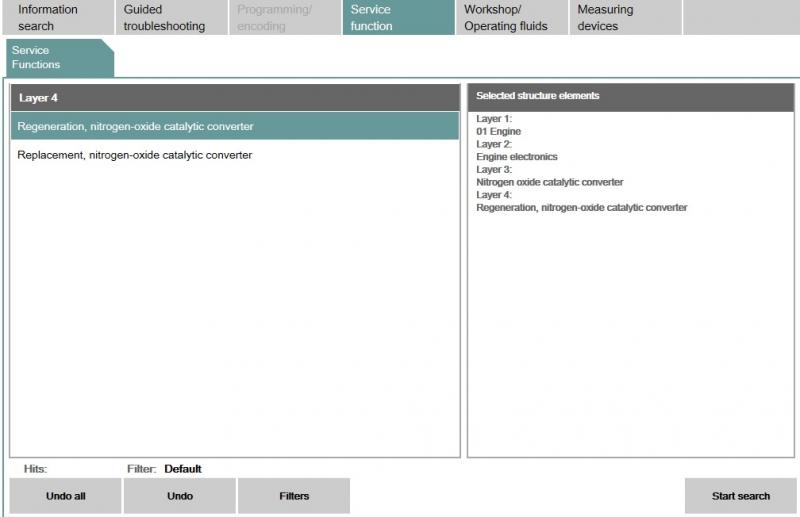Open the Filters button

294,496
